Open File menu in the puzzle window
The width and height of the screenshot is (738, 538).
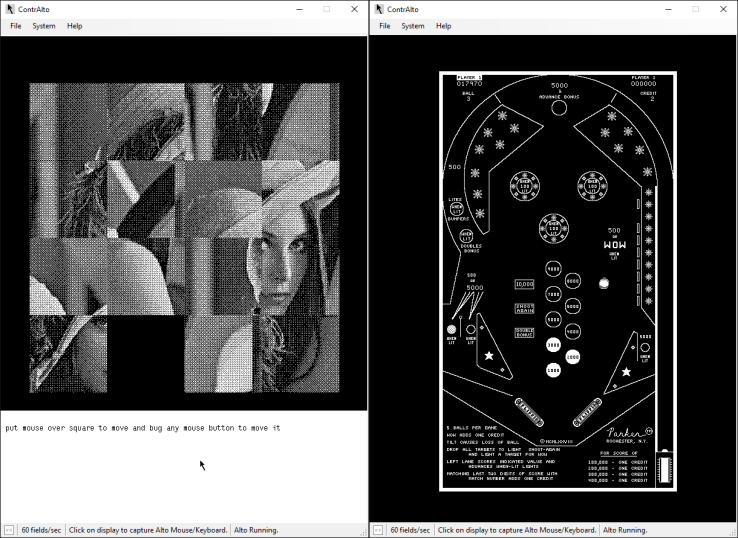(16, 26)
